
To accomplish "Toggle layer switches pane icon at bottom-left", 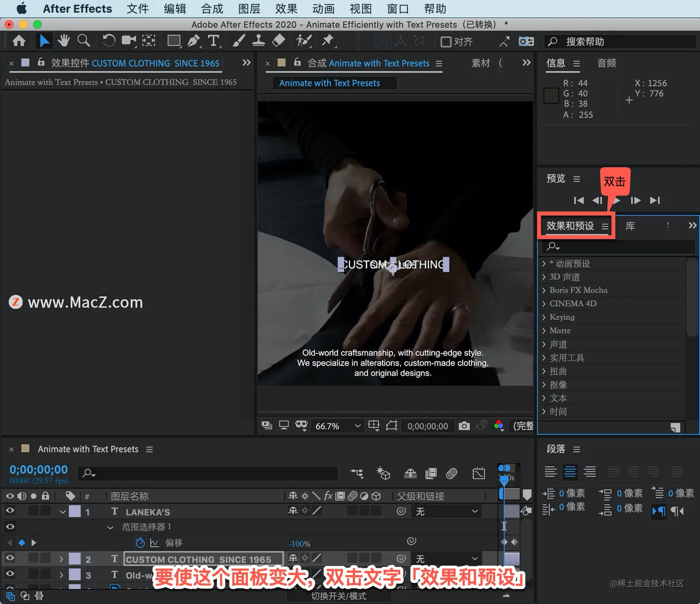I will 11,596.
